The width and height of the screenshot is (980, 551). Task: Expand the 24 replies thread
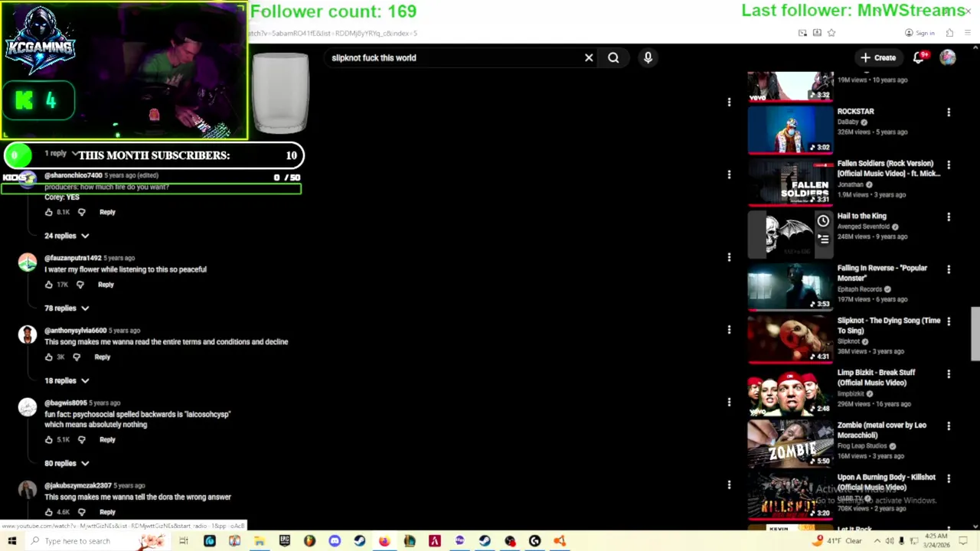pos(67,236)
